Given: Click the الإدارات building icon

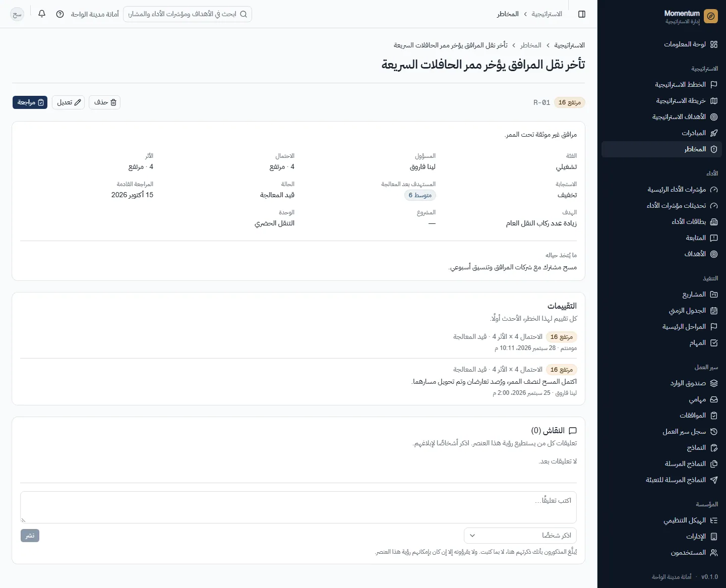Looking at the screenshot, I should coord(713,537).
